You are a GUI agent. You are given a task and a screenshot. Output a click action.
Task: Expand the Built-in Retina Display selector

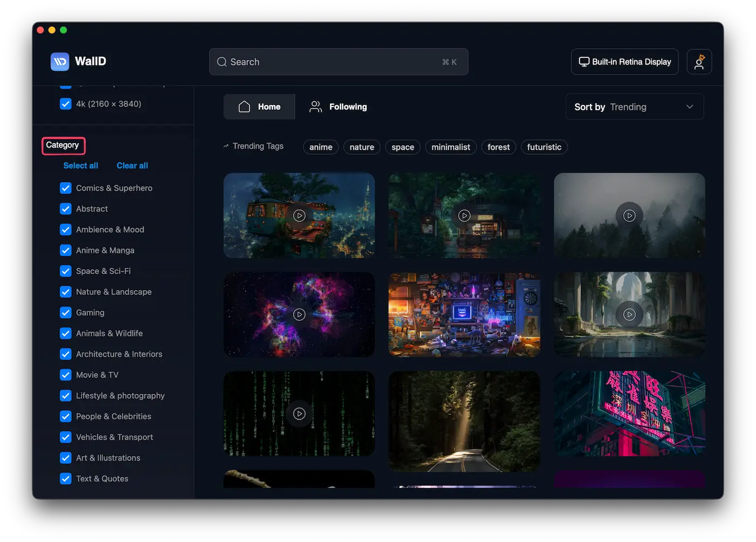625,62
